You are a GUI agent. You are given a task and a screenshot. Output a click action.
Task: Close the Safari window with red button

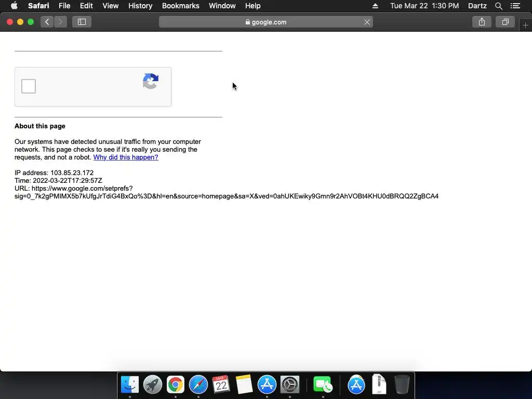(10, 22)
